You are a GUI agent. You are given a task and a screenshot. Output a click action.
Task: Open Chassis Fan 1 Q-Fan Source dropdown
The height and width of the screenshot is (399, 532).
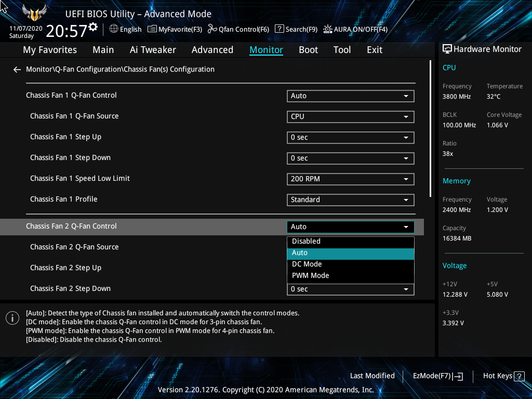(351, 117)
